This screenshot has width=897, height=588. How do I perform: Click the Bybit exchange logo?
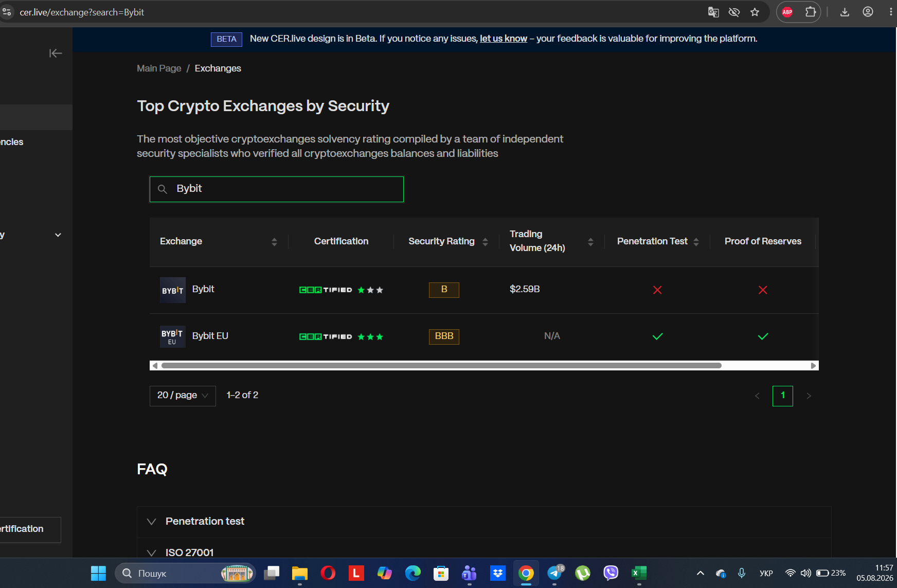[x=173, y=290]
